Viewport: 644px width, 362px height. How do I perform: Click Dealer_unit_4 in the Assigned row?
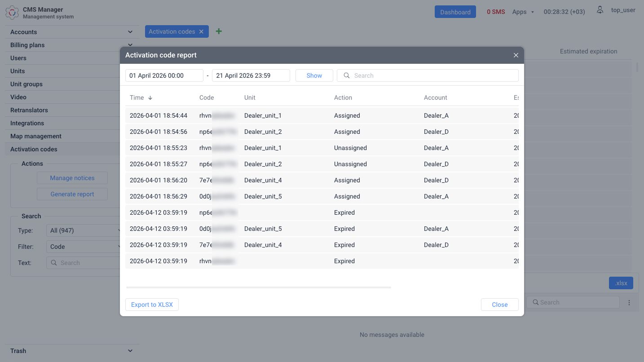(x=263, y=180)
